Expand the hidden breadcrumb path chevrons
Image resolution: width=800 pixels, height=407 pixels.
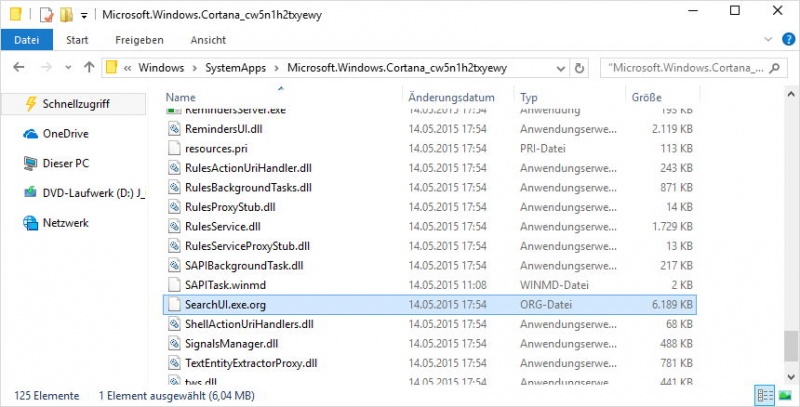(127, 68)
